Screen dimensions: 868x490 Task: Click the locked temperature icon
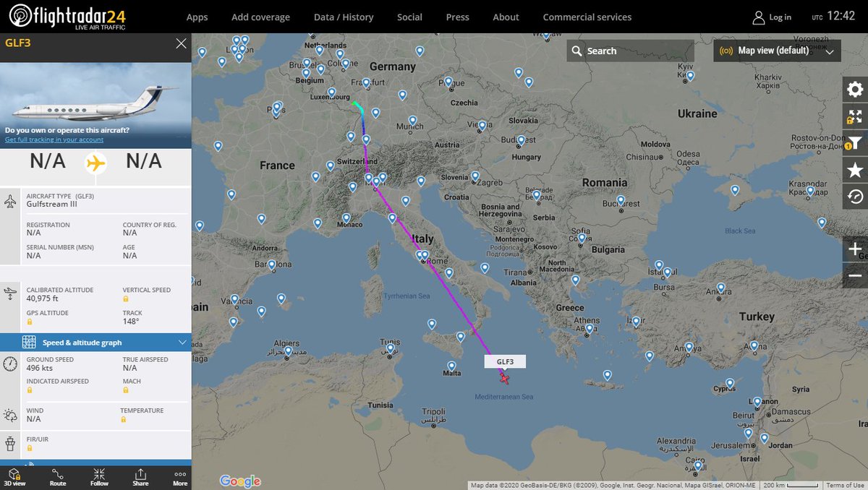point(124,419)
